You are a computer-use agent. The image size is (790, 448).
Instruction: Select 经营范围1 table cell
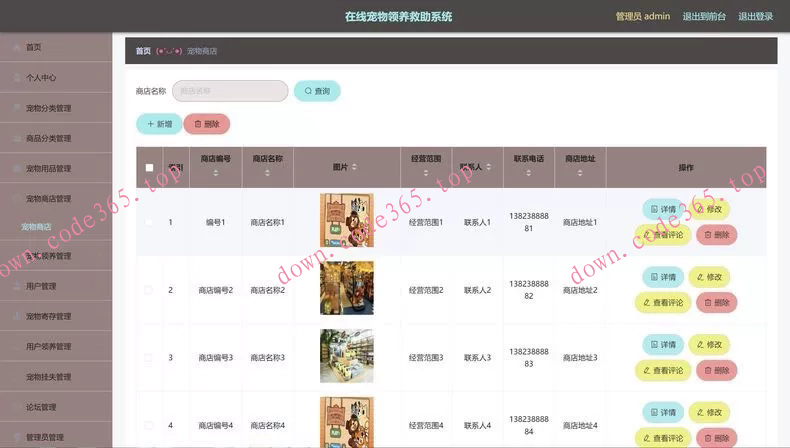426,222
